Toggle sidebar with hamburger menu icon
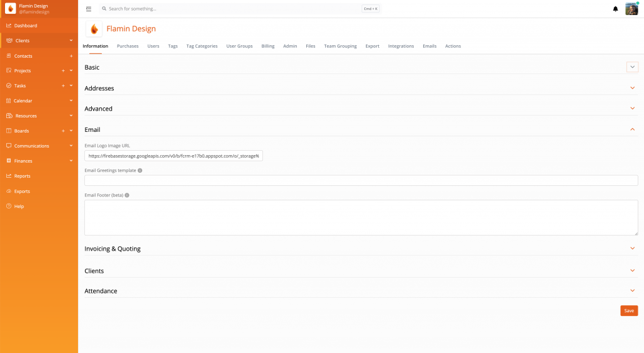Screen dimensions: 644x353 89,9
